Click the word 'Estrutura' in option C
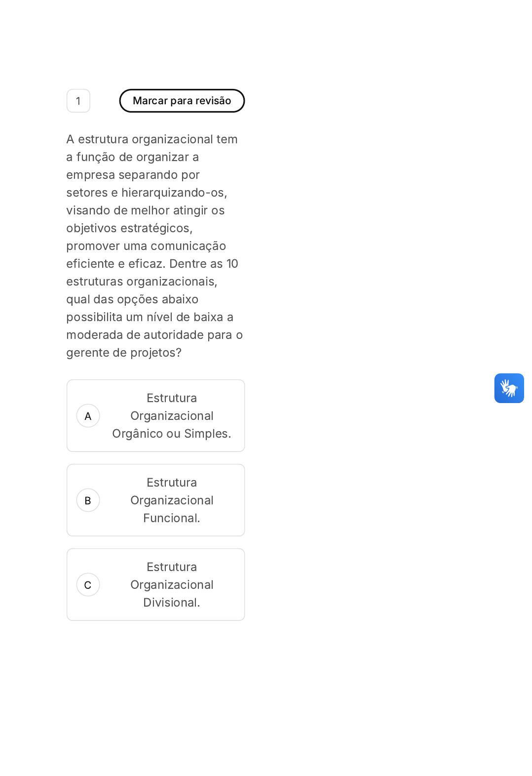Viewport: 532px width, 776px height. [171, 567]
